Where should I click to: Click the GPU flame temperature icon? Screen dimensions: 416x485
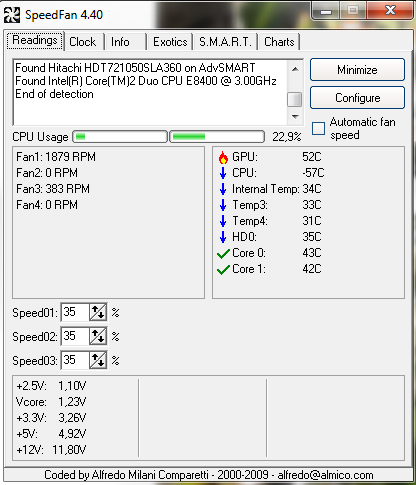point(223,157)
